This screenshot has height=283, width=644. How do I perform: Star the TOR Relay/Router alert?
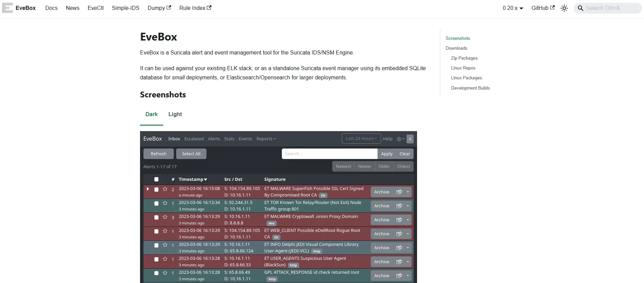point(165,203)
